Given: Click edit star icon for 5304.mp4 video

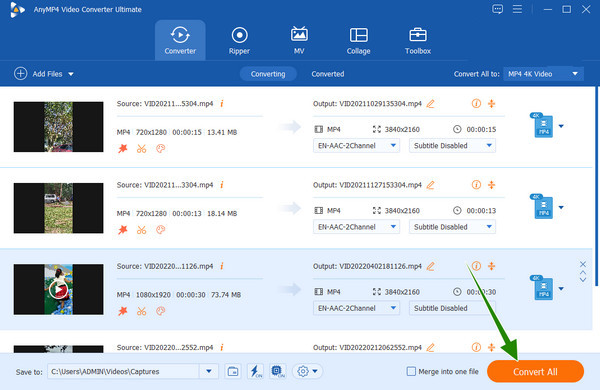Looking at the screenshot, I should tap(123, 148).
